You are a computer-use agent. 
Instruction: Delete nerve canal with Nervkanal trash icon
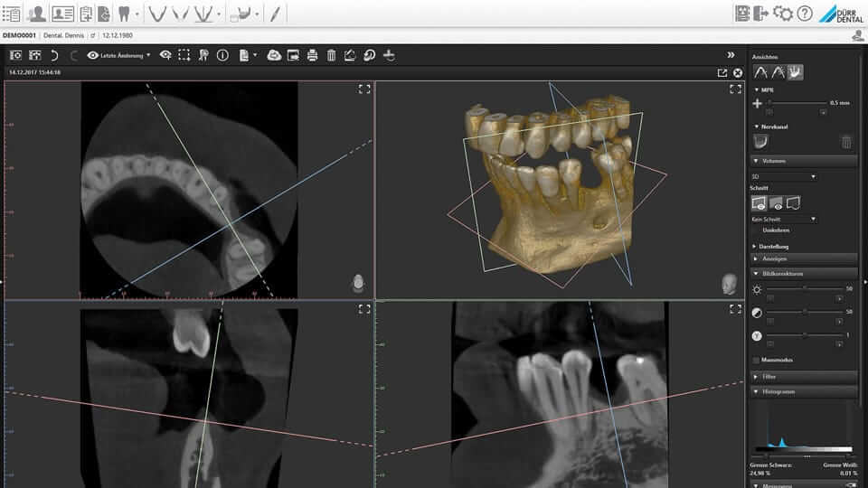pos(846,142)
